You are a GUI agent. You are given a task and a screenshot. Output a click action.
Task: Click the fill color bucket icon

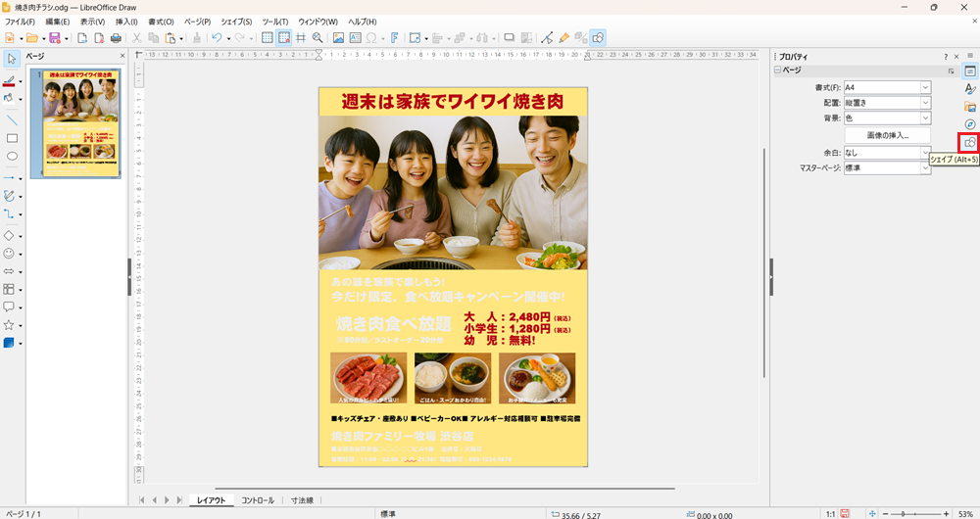9,99
